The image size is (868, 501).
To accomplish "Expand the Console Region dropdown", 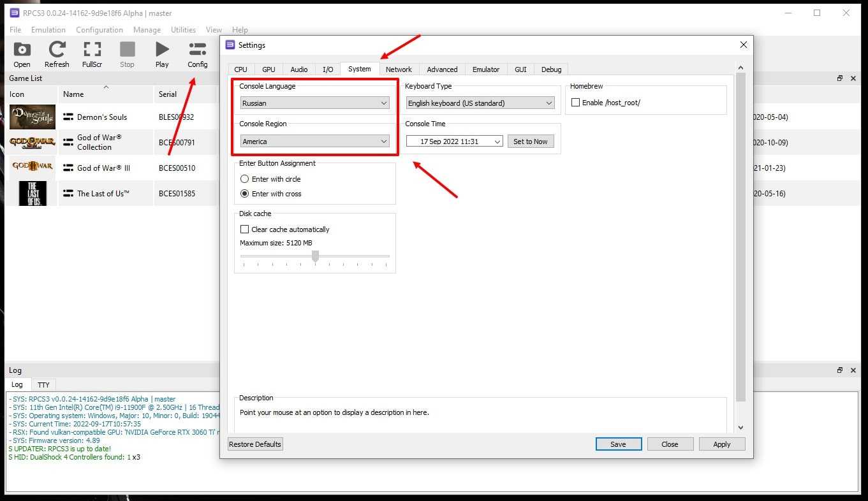I will point(315,142).
